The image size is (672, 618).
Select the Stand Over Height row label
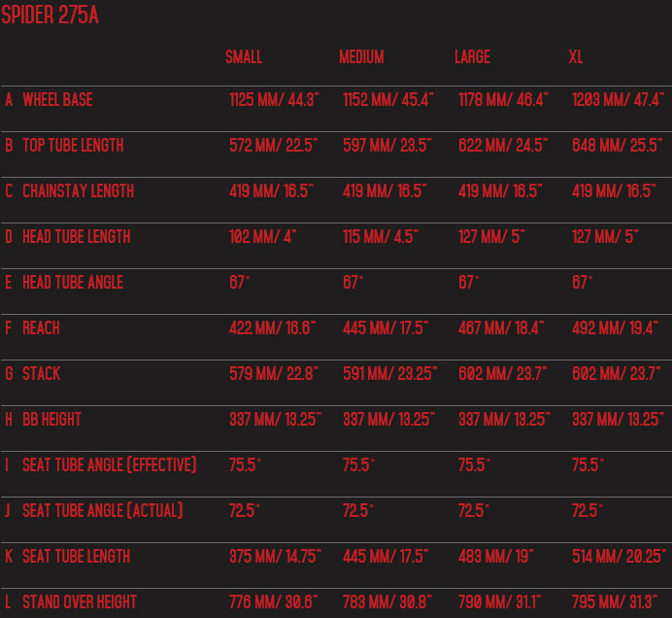tap(80, 602)
